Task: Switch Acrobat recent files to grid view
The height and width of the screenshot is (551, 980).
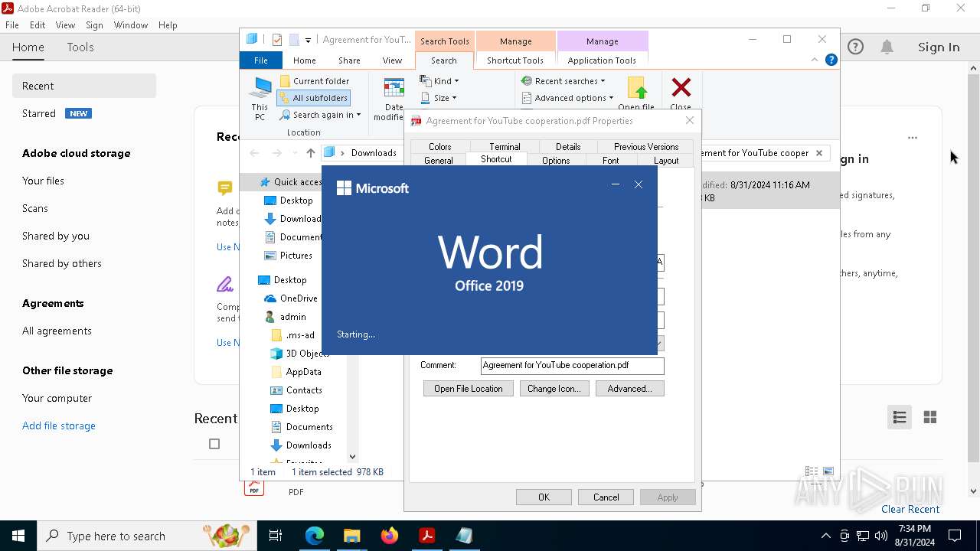Action: tap(930, 417)
